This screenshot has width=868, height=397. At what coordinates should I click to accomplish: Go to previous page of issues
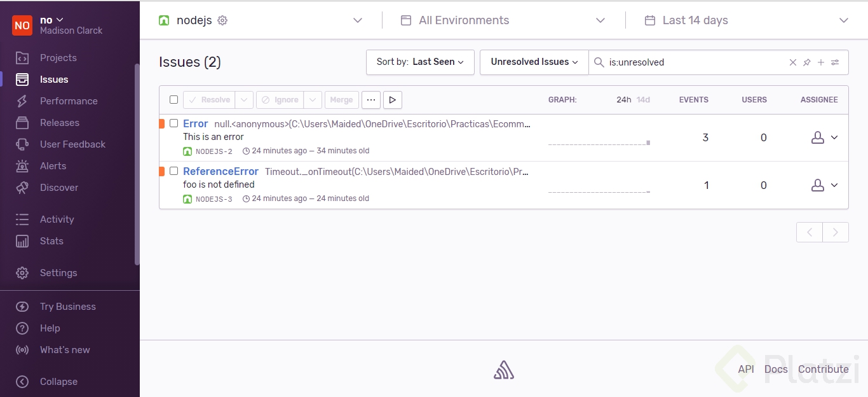pos(810,232)
